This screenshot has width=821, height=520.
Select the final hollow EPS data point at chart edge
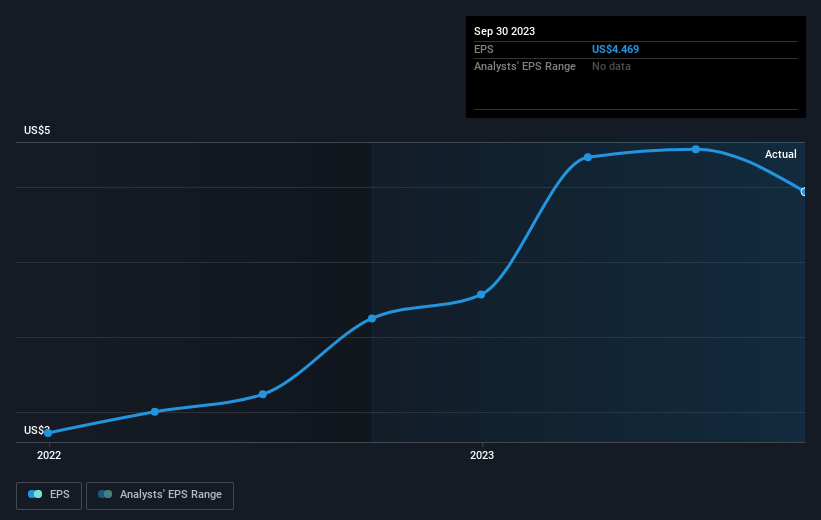click(x=804, y=192)
